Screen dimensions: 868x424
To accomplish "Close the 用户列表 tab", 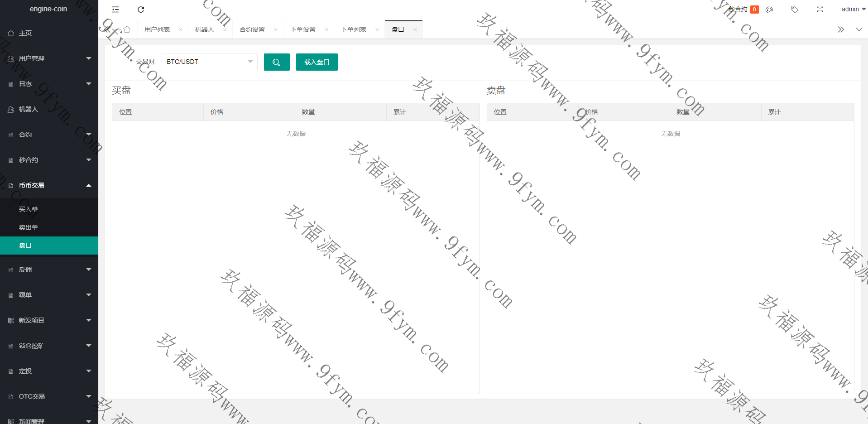I will [181, 30].
